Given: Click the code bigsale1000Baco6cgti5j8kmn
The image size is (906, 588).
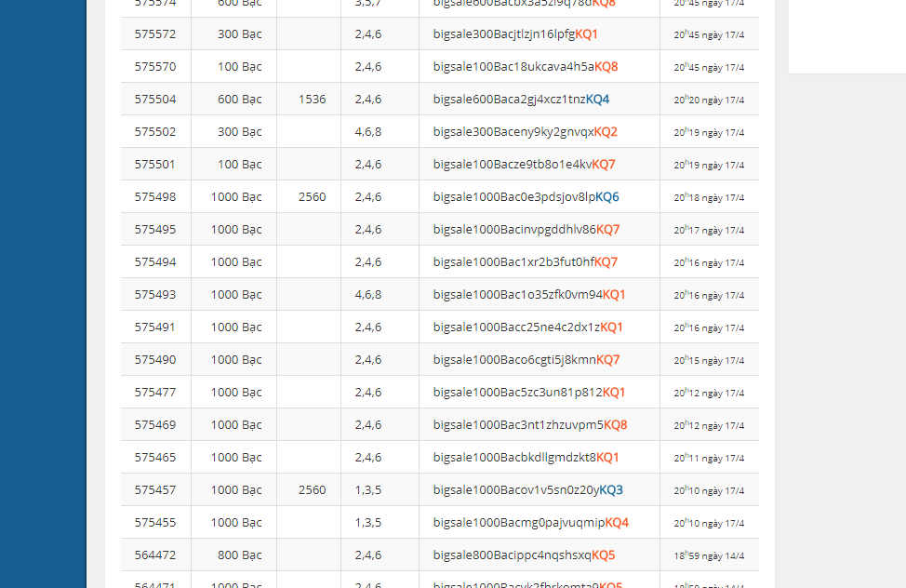Looking at the screenshot, I should tap(514, 360).
